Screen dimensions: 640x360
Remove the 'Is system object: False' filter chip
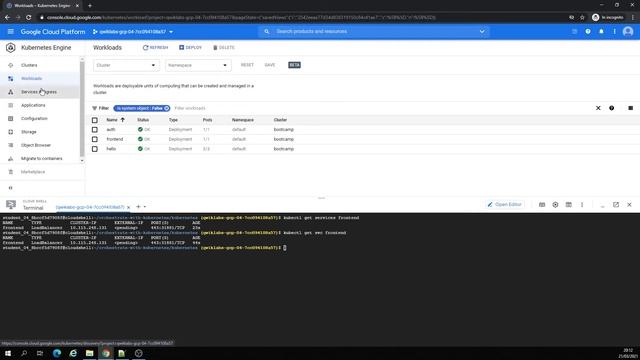point(167,108)
